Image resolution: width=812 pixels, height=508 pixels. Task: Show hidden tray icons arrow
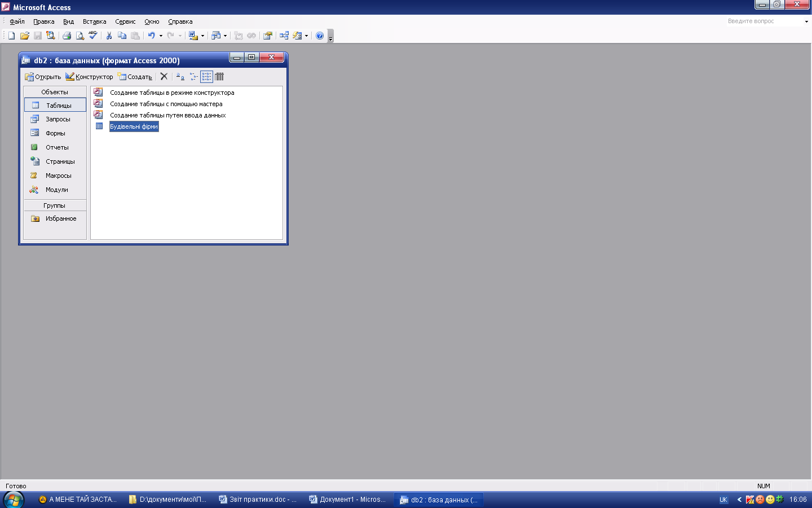pos(739,500)
